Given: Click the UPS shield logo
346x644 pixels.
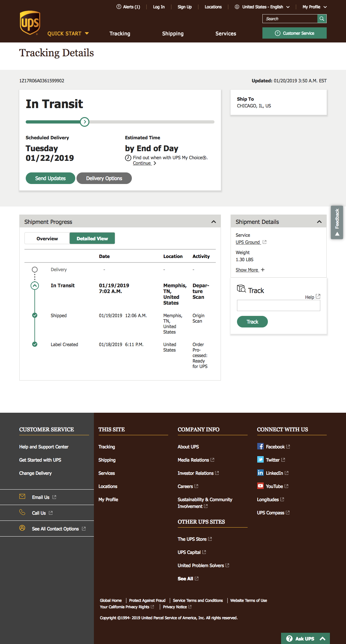Looking at the screenshot, I should (30, 23).
